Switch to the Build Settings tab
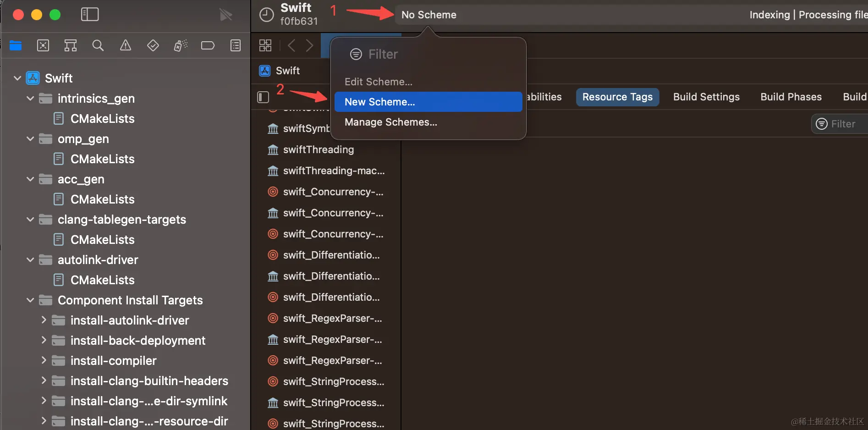 point(706,97)
